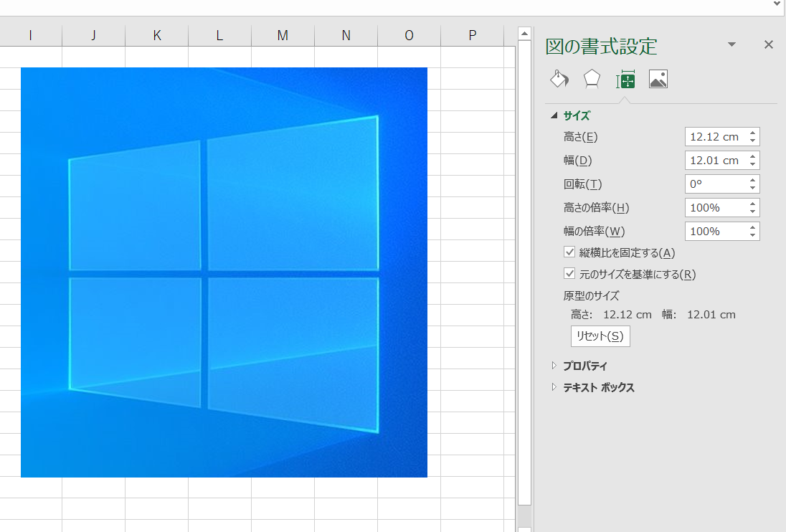Screen dimensions: 786x532
Task: Click 原型のサイズ 幅 value 12.01 cm
Action: (711, 315)
